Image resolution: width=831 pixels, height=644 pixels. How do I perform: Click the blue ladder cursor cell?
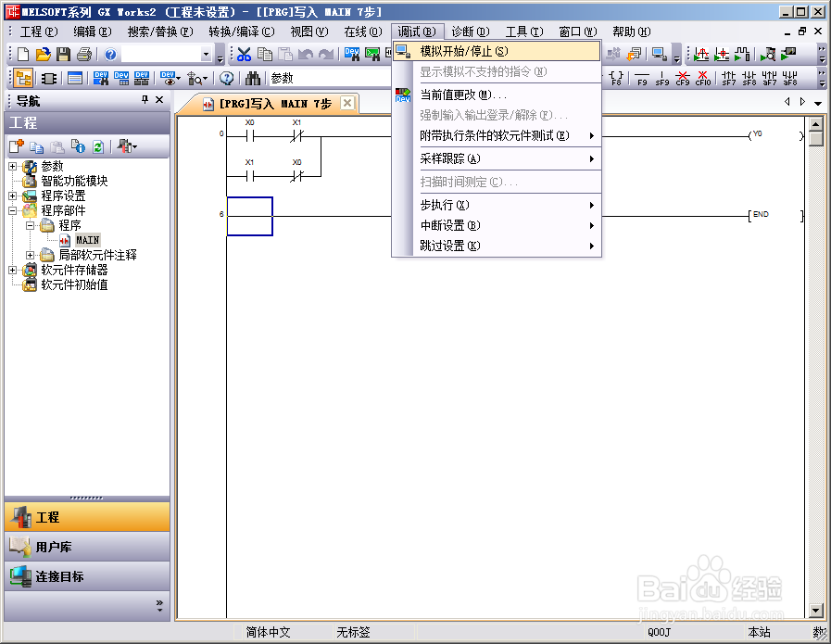tap(249, 216)
